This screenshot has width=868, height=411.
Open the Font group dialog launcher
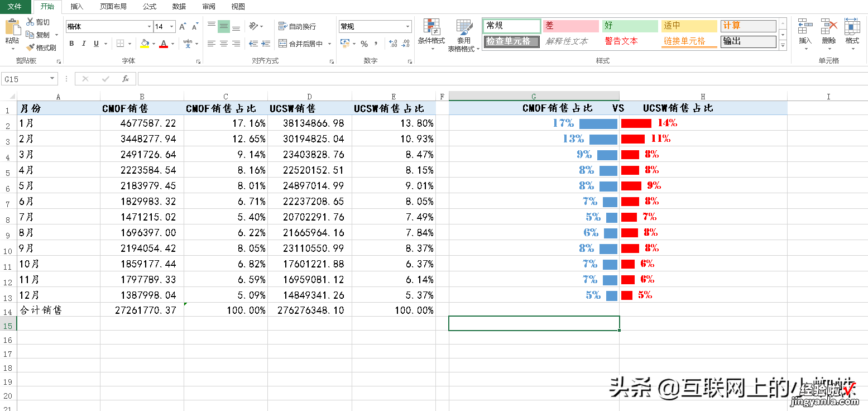coord(199,62)
